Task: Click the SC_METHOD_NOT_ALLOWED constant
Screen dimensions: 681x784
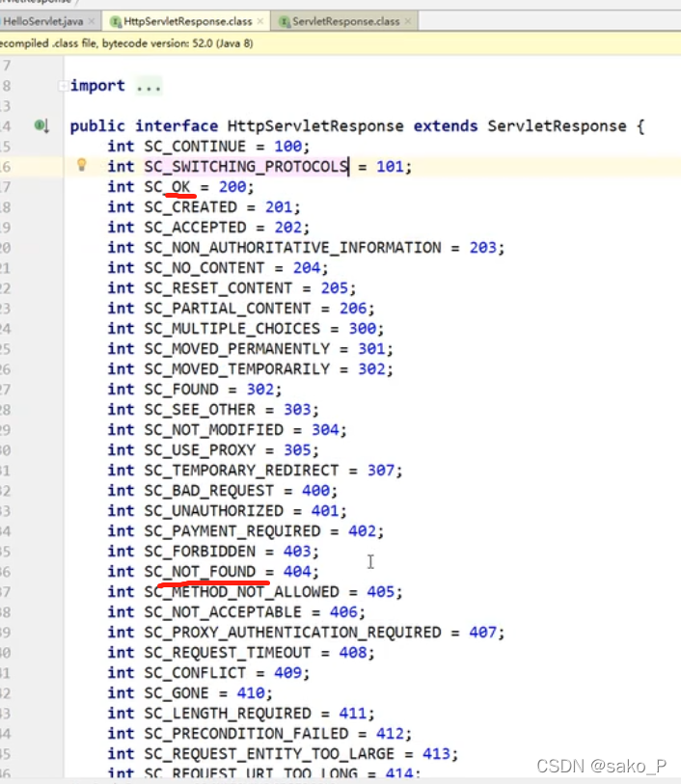Action: click(241, 592)
